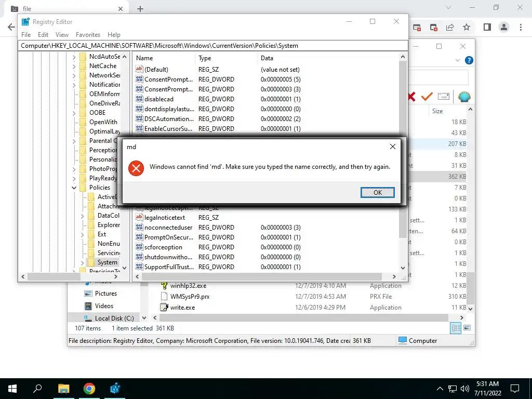Select the noconnecteduser DWORD value icon

pyautogui.click(x=139, y=227)
